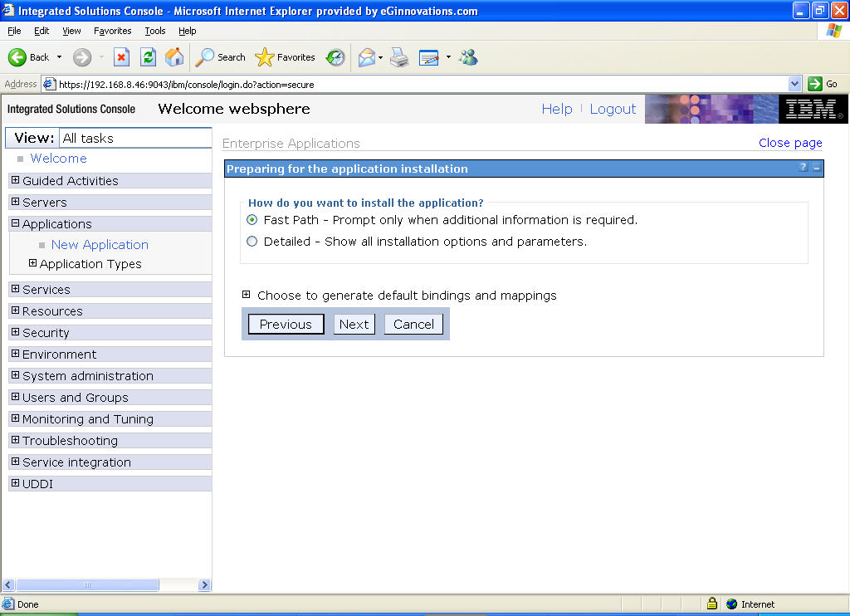Select the Detailed installation radio button

pos(252,242)
